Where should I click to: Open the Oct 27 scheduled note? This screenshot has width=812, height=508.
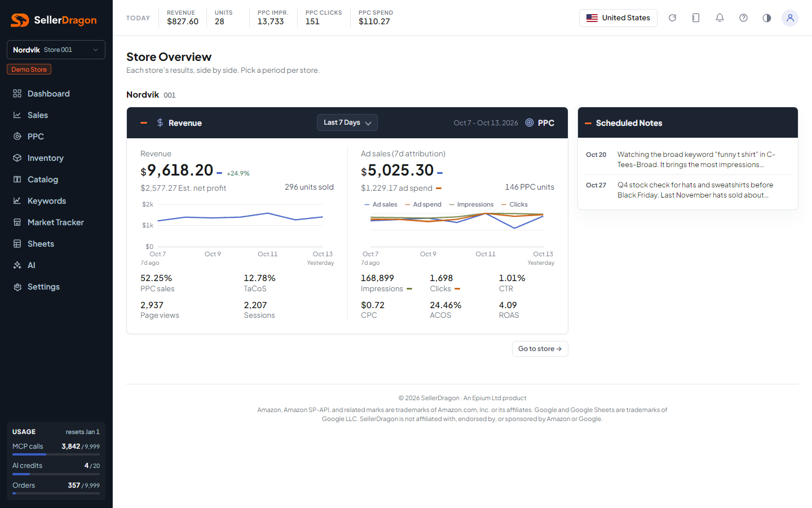688,190
